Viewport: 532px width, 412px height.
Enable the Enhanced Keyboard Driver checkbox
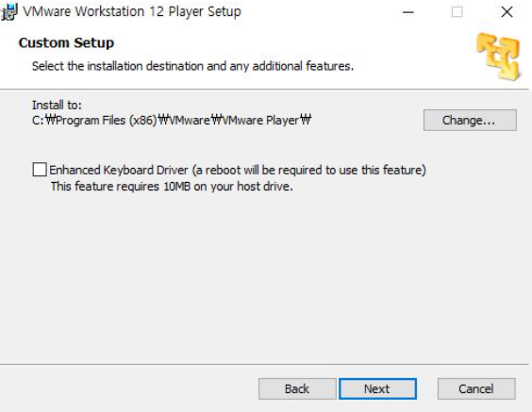(40, 169)
